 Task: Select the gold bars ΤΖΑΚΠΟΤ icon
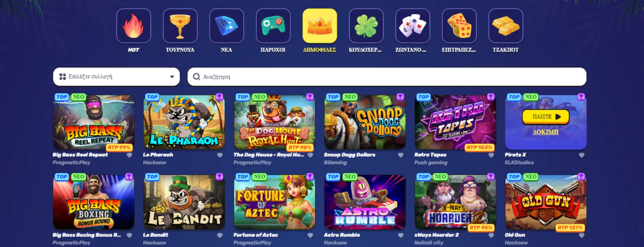tap(506, 26)
